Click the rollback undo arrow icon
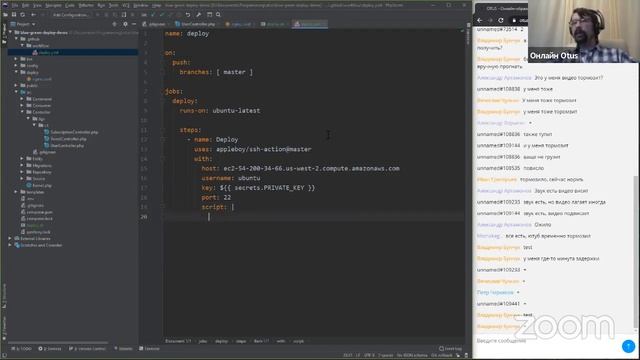Viewport: 640px width, 360px height. [188, 15]
